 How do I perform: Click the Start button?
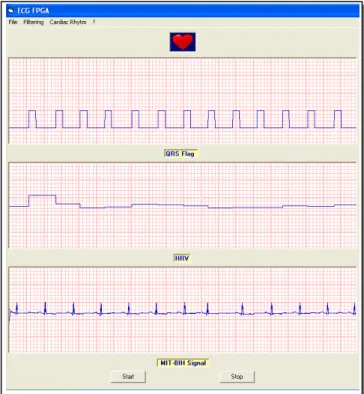pos(128,377)
